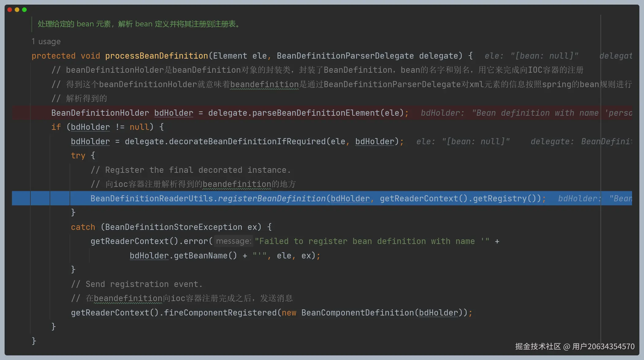Click the green maximize window dot

point(24,10)
